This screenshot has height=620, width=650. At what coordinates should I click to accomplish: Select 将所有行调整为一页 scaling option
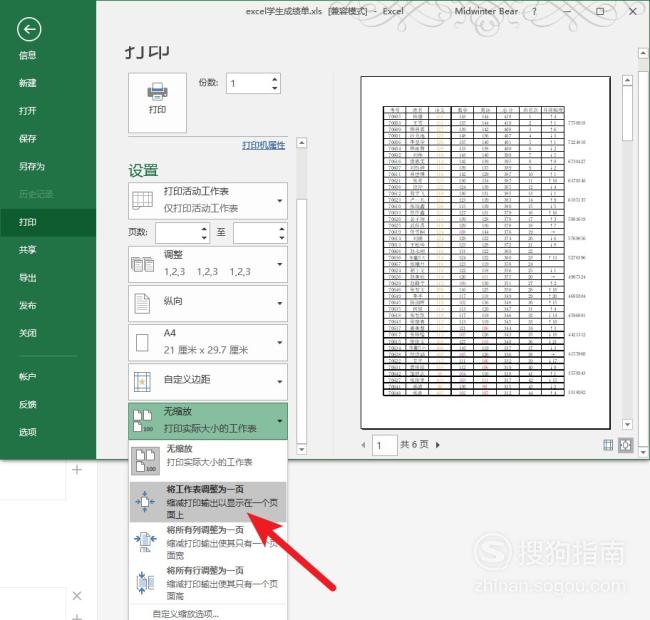click(x=208, y=583)
